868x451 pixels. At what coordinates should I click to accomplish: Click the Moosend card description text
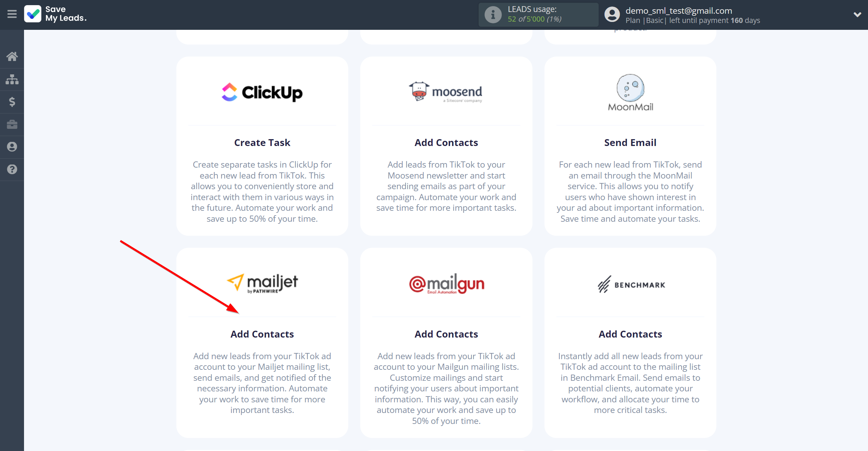(x=446, y=186)
